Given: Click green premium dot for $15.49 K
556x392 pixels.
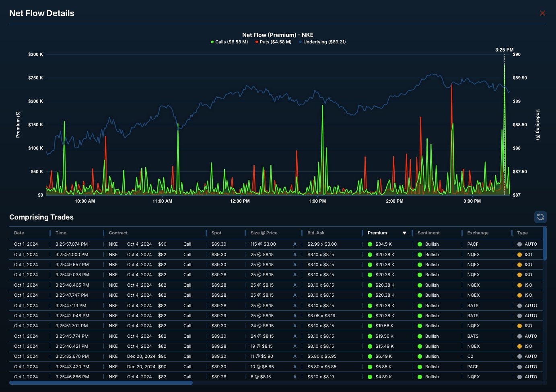Looking at the screenshot, I should pyautogui.click(x=370, y=346).
